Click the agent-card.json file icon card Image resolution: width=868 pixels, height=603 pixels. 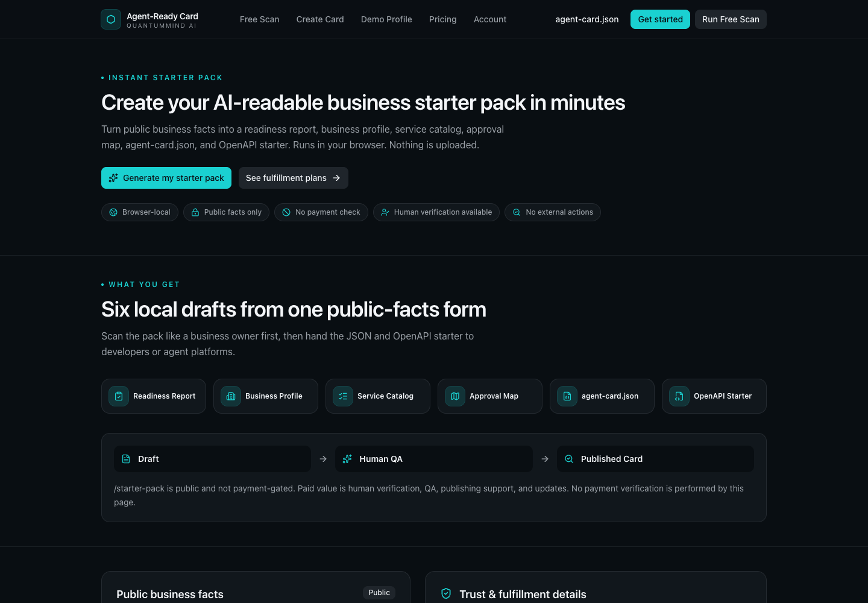click(567, 396)
